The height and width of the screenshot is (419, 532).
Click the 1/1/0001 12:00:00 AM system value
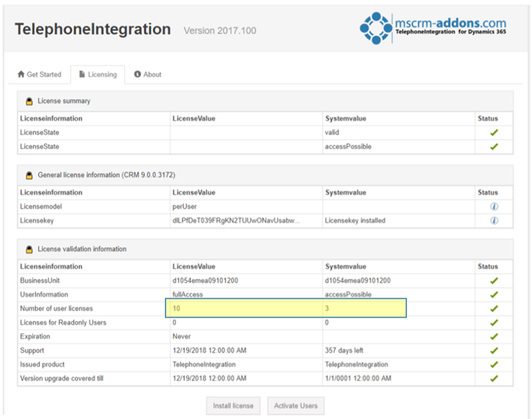coord(358,379)
